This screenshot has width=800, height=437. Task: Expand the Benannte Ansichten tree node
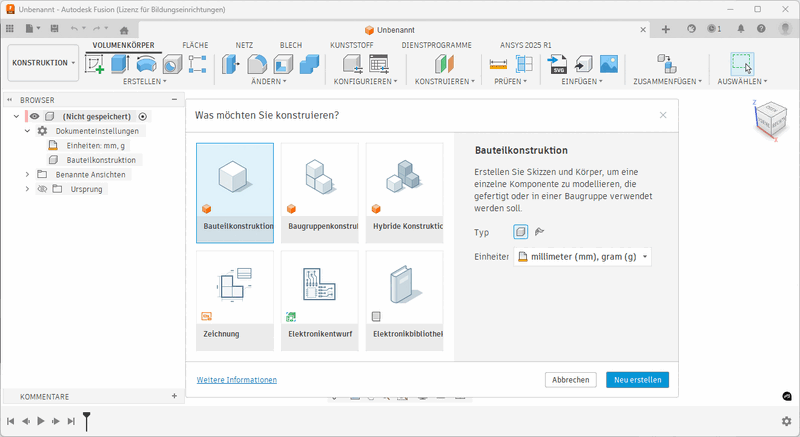point(28,174)
